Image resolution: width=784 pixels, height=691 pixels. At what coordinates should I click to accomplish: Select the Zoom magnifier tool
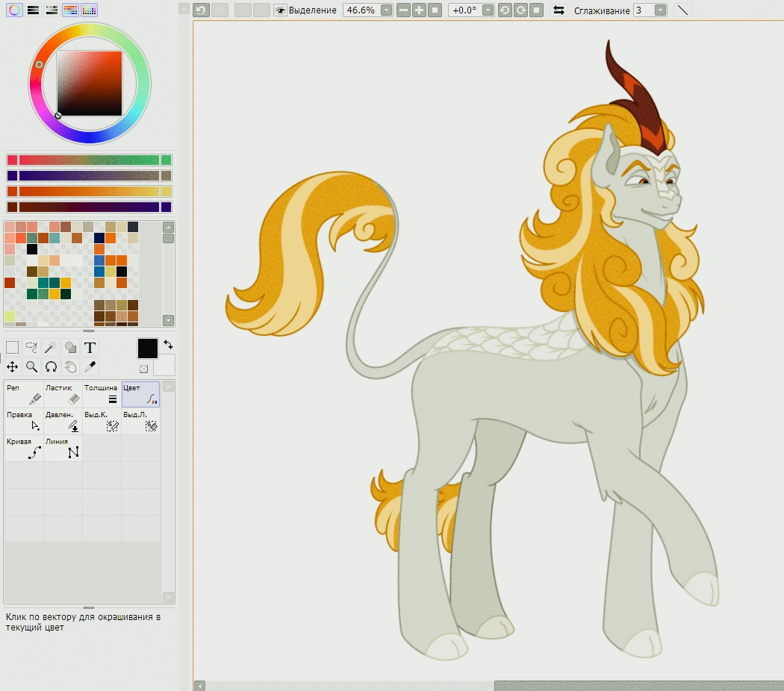click(x=31, y=366)
